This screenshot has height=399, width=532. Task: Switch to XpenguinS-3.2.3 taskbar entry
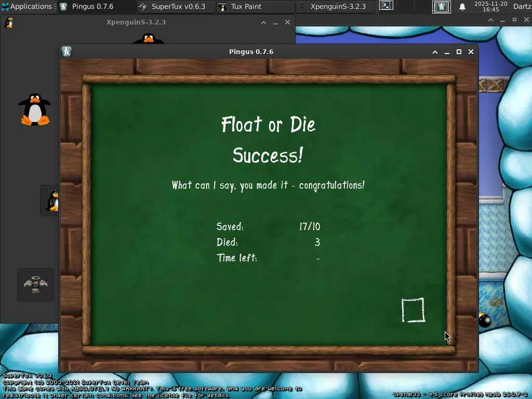(336, 6)
